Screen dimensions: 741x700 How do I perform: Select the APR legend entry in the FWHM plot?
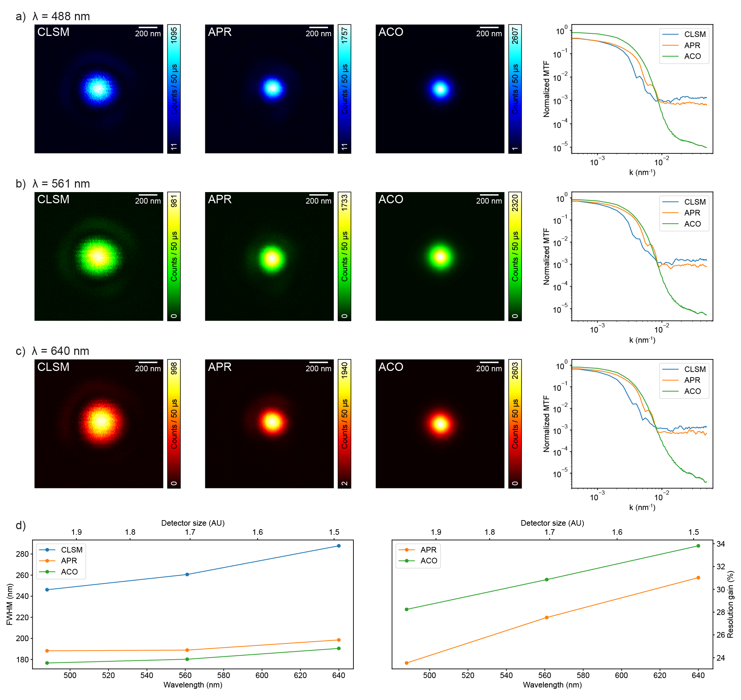point(58,561)
